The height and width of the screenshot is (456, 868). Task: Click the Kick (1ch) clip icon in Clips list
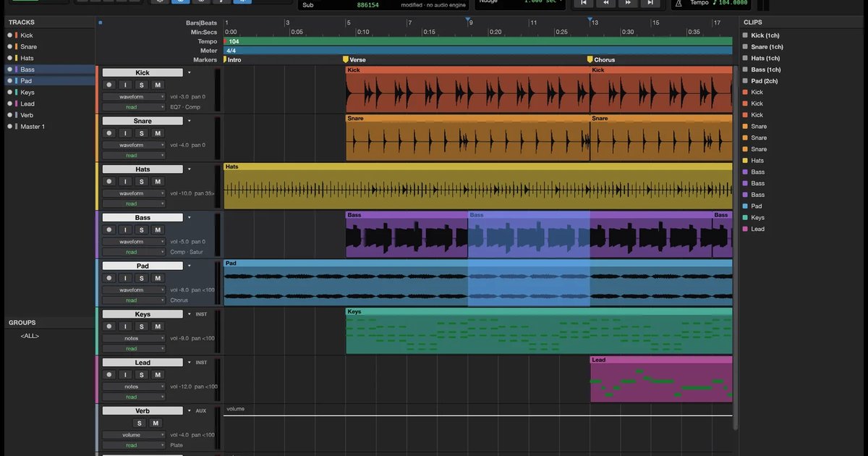pos(745,35)
